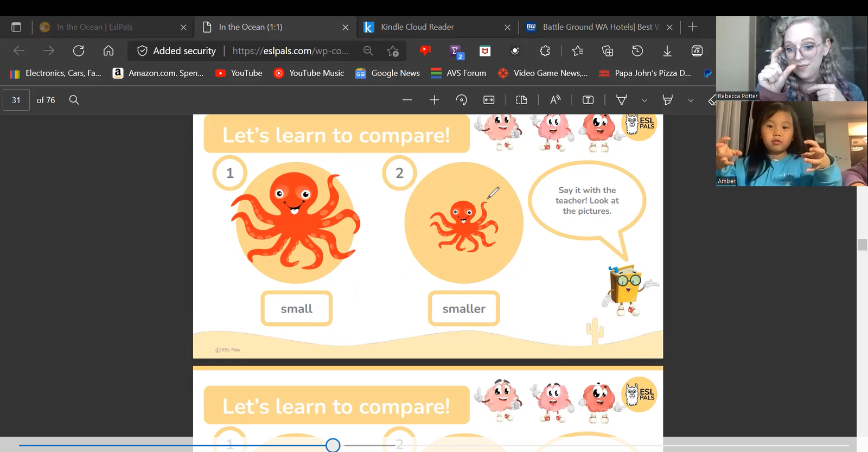Start Read aloud for the PDF

[x=555, y=100]
